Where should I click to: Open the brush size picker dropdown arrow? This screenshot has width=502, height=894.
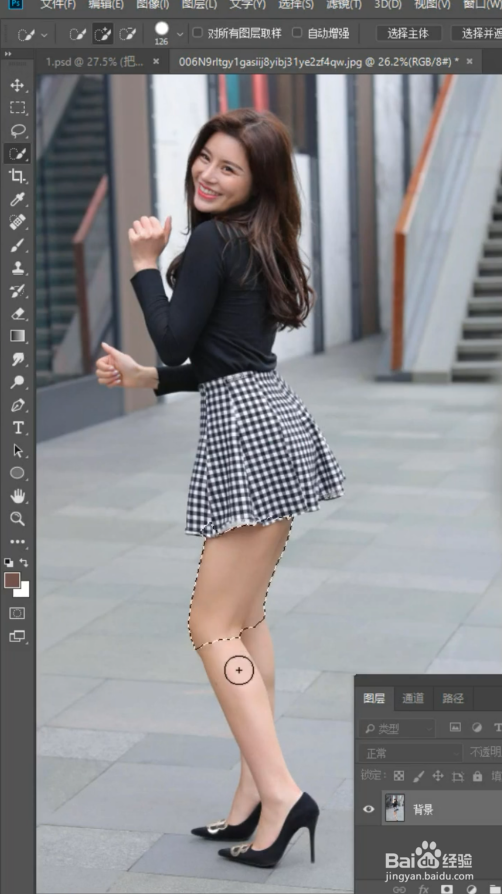180,34
